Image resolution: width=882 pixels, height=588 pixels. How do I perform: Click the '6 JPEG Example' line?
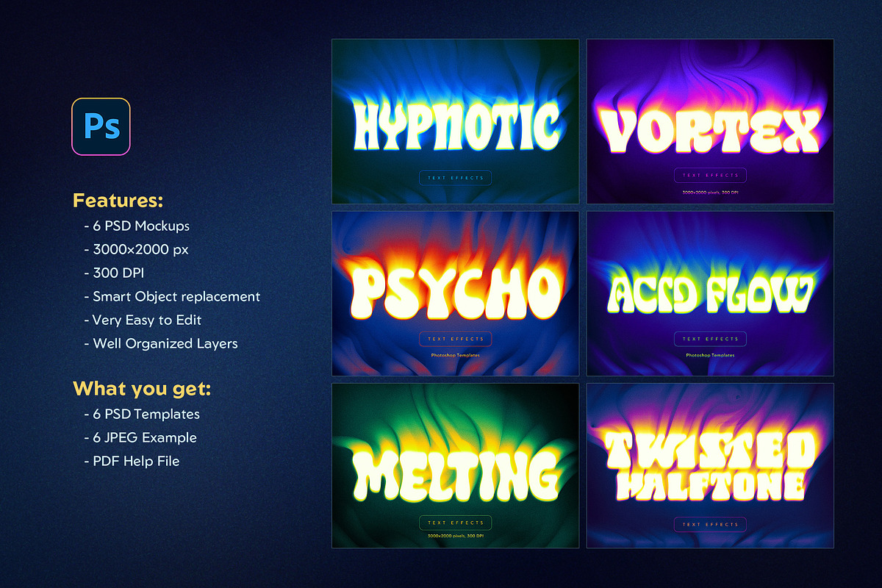coord(140,437)
